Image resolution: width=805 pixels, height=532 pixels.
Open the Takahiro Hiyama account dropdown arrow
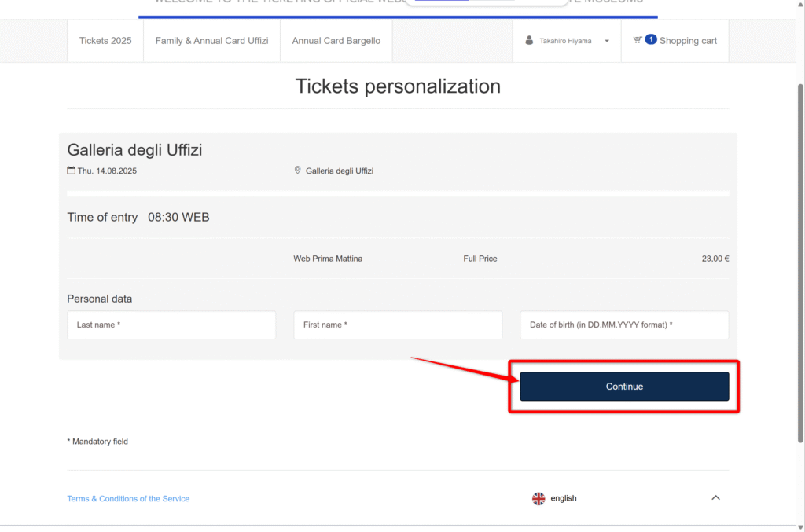[x=606, y=41]
